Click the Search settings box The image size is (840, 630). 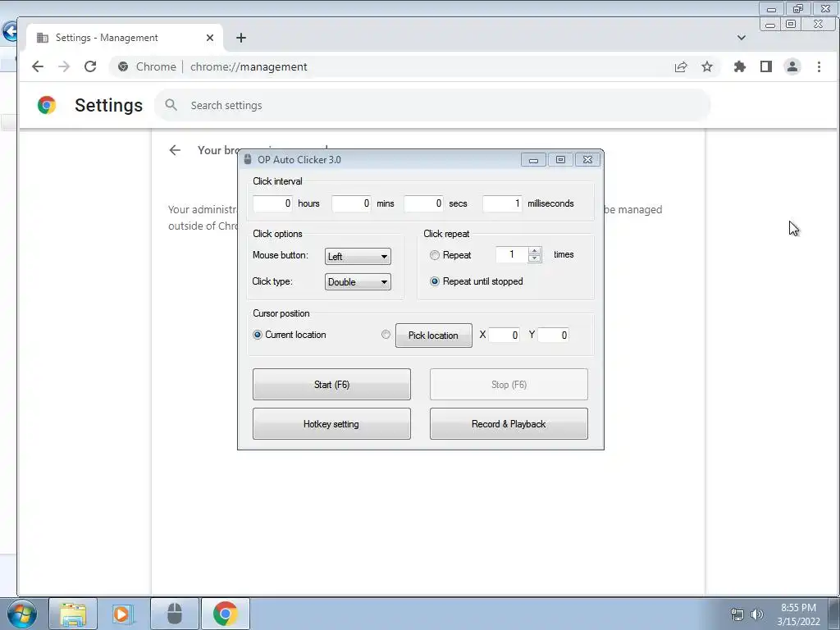point(433,105)
